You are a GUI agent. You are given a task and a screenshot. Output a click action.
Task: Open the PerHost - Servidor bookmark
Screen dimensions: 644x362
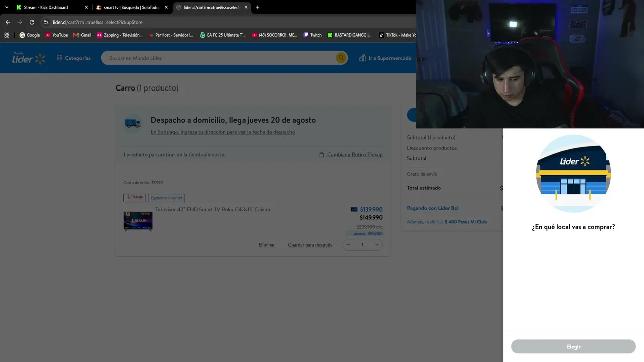coord(171,35)
